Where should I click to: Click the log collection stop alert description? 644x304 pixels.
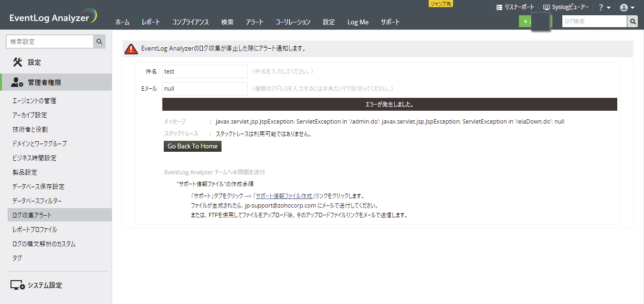(x=223, y=49)
